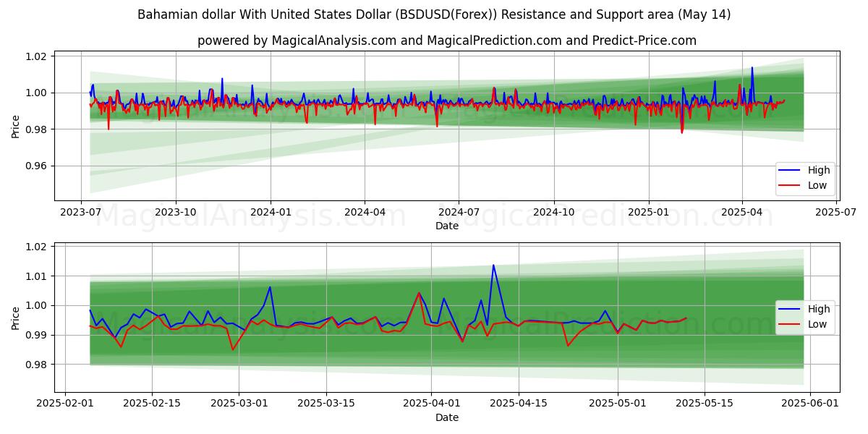Click the '2025-05-15' tick label

point(705,402)
